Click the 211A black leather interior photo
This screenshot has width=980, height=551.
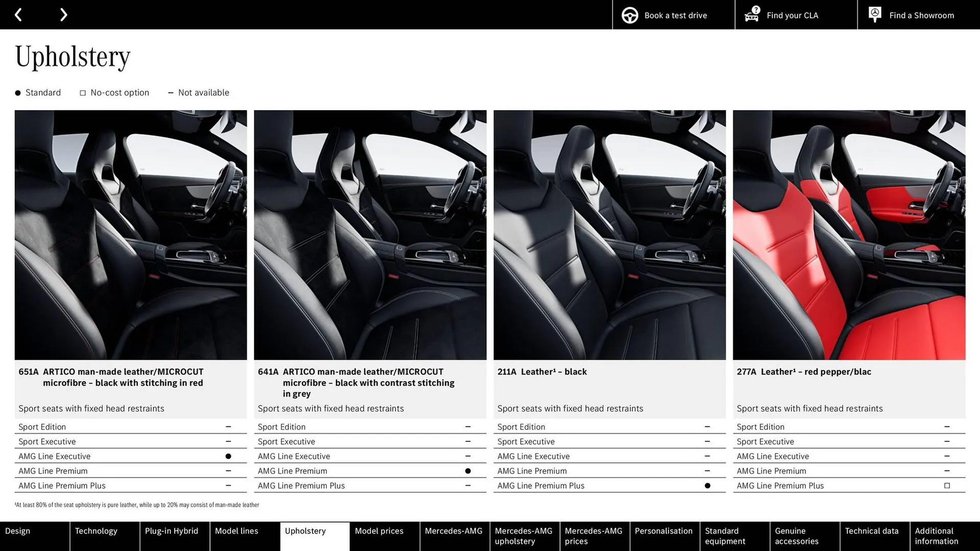click(609, 234)
